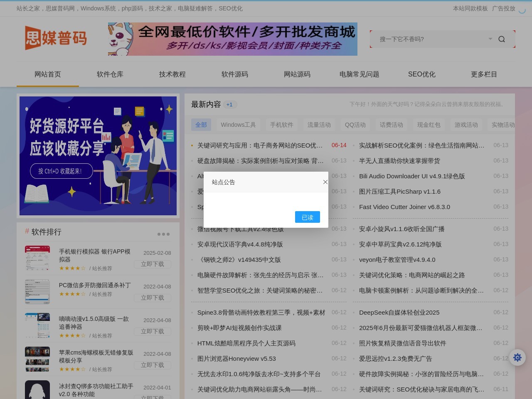Open 剪映+即梦AI短视频创作实战课
This screenshot has width=532, height=399.
[239, 328]
